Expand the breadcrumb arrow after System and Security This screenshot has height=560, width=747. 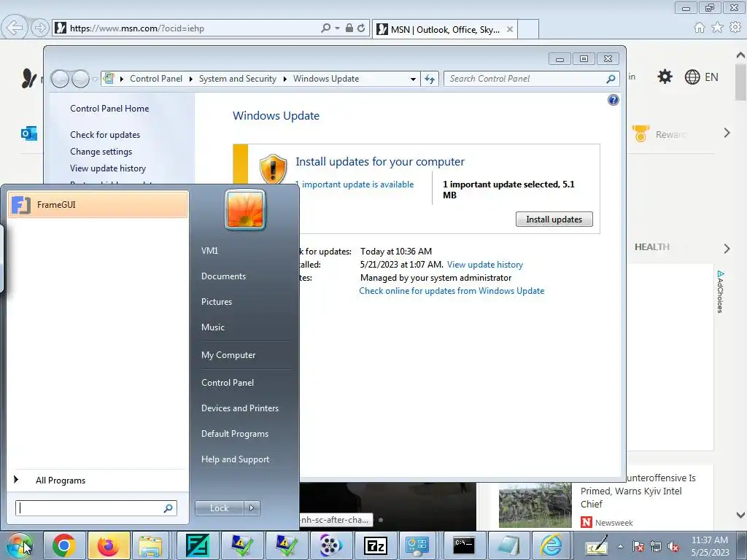285,79
